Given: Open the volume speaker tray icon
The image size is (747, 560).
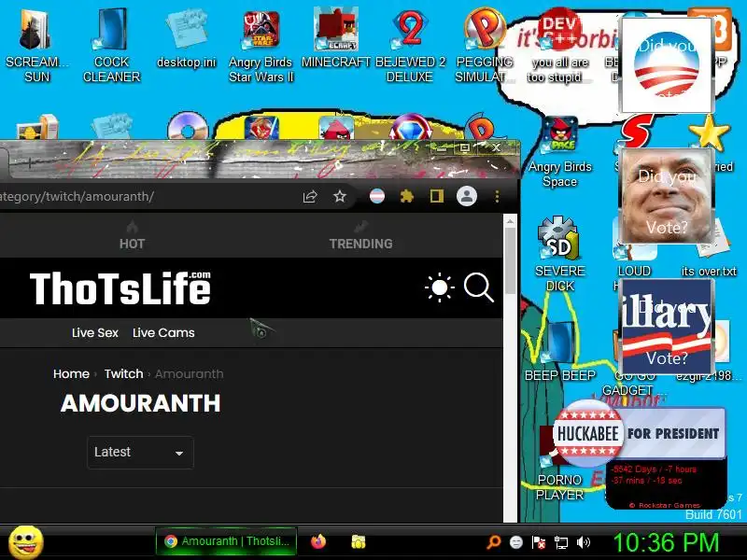Looking at the screenshot, I should pos(583,542).
